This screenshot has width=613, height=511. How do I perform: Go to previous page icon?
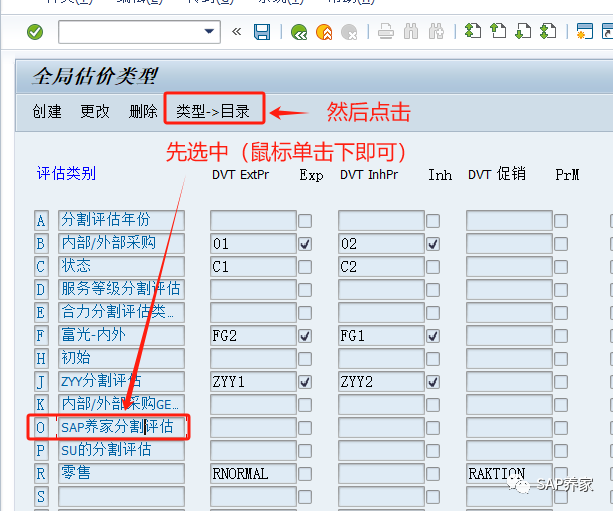pos(498,30)
